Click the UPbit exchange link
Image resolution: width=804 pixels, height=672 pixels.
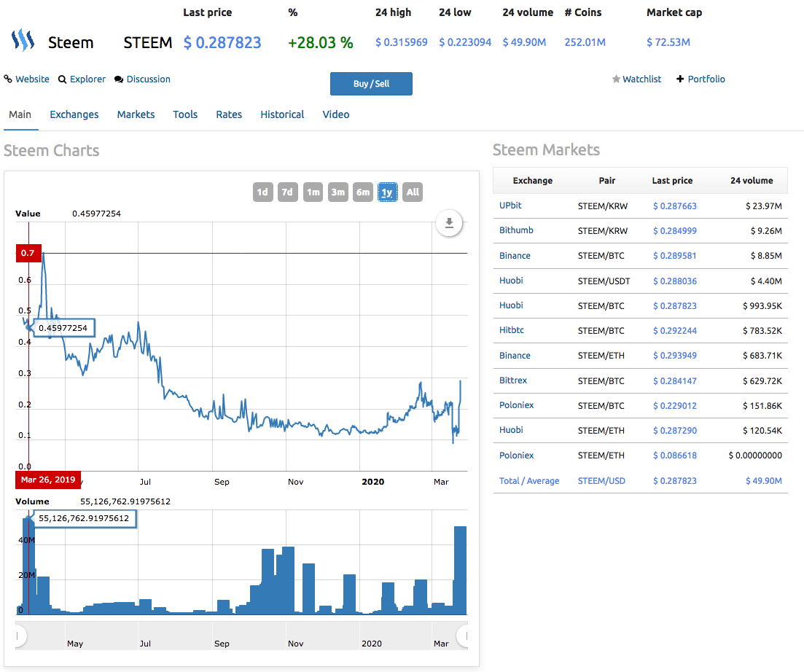[x=510, y=206]
